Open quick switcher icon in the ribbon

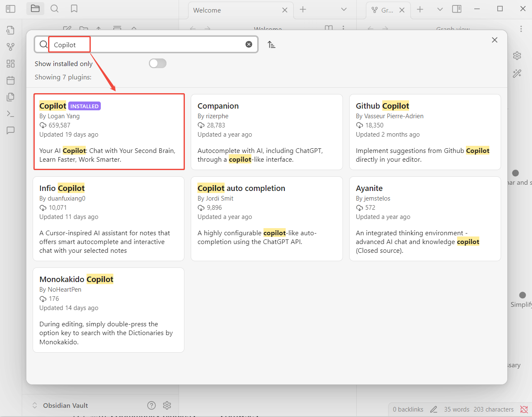coord(11,30)
